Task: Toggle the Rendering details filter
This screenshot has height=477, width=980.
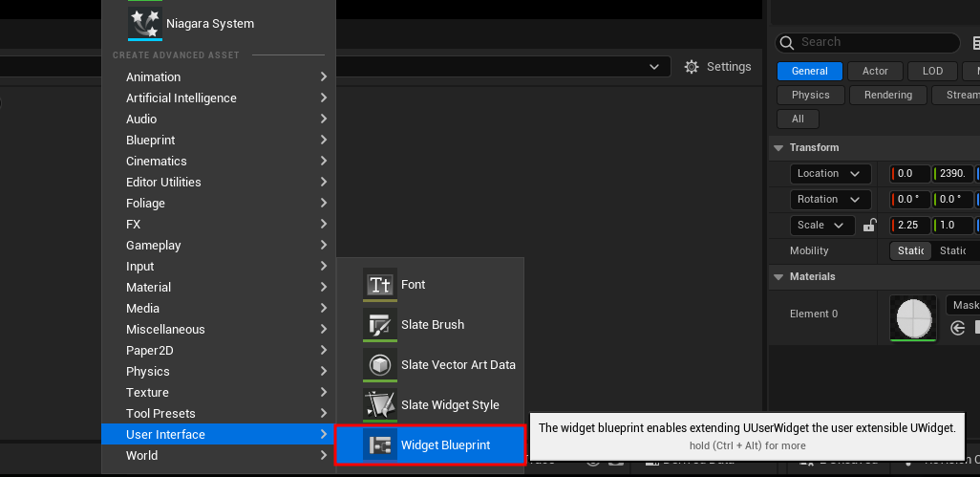Action: tap(888, 95)
